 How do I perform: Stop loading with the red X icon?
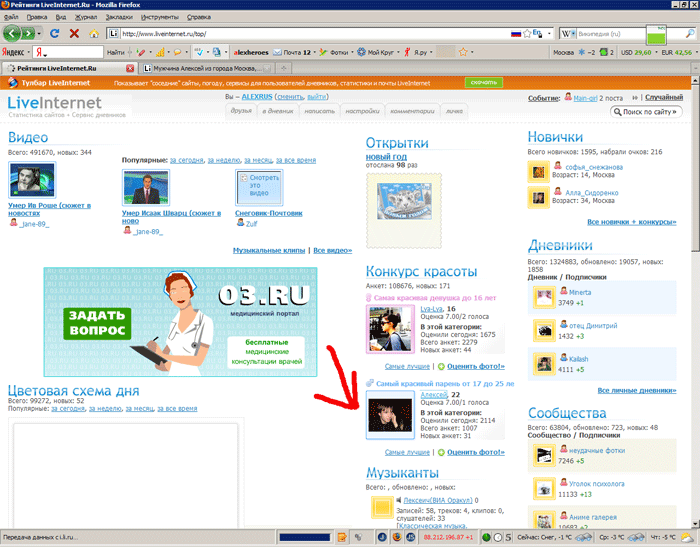(x=74, y=33)
